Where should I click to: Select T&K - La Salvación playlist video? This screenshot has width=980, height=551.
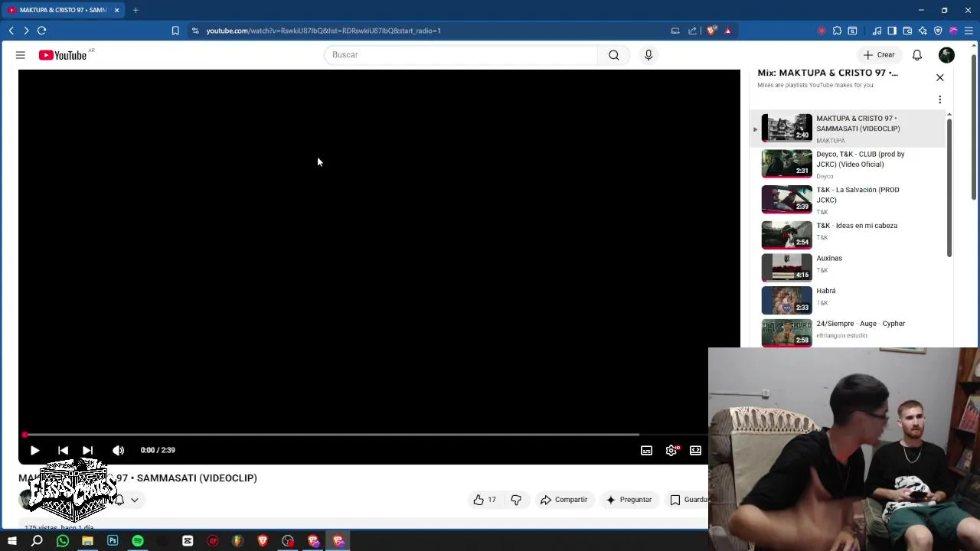tap(848, 200)
